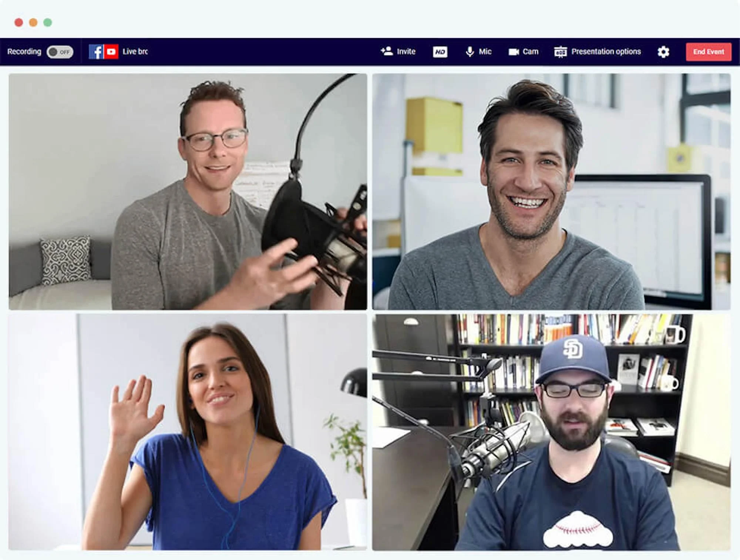Expand the Settings menu dropdown
740x560 pixels.
coord(663,52)
